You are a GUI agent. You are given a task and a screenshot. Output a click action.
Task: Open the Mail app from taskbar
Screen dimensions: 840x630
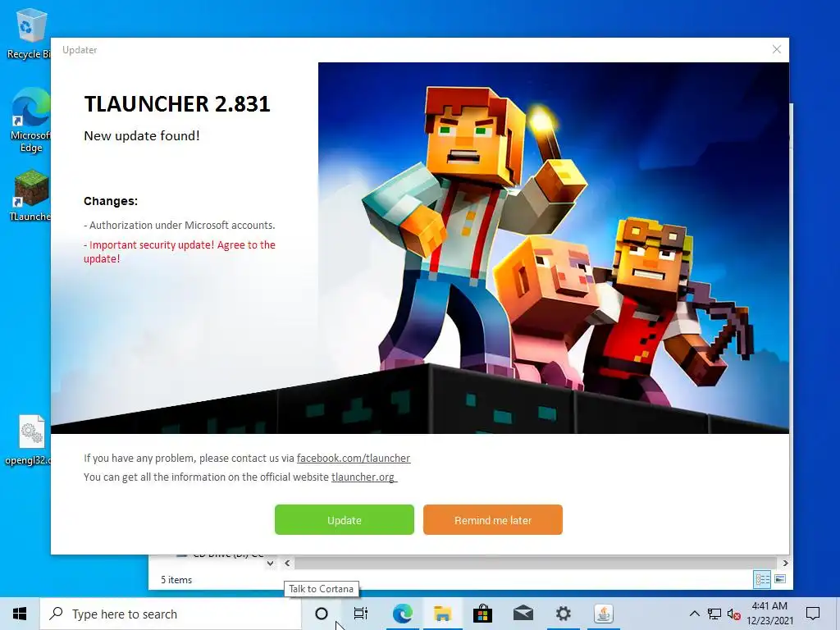[523, 614]
